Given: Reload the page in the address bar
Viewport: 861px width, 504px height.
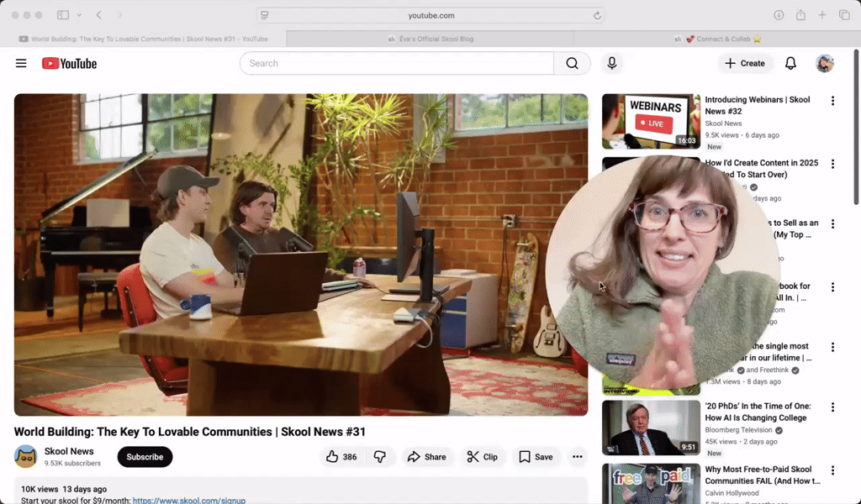Looking at the screenshot, I should tap(597, 15).
